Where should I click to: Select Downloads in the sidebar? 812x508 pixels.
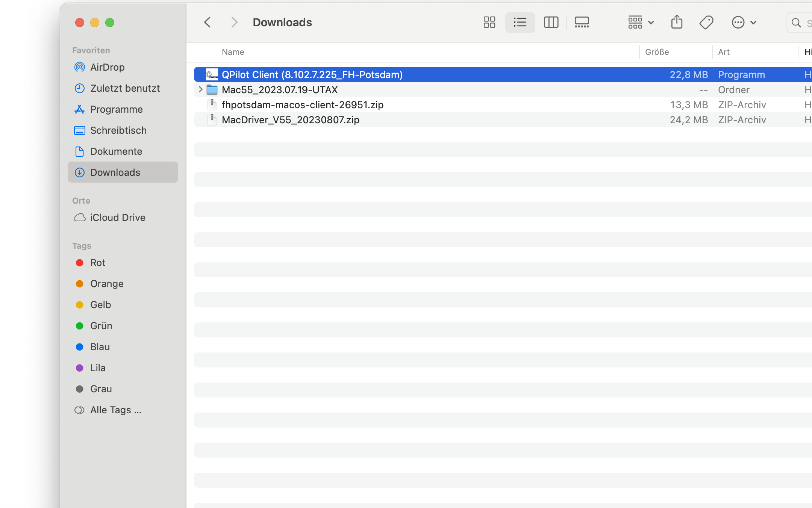tap(123, 172)
